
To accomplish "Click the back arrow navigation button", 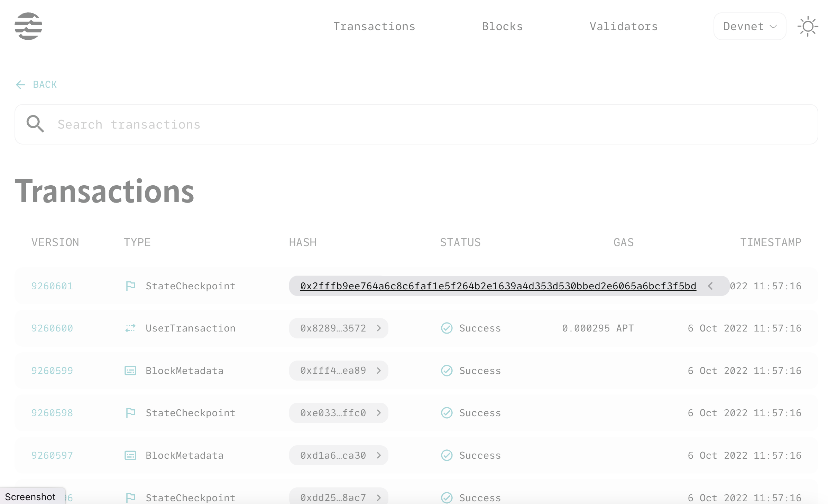I will (21, 84).
